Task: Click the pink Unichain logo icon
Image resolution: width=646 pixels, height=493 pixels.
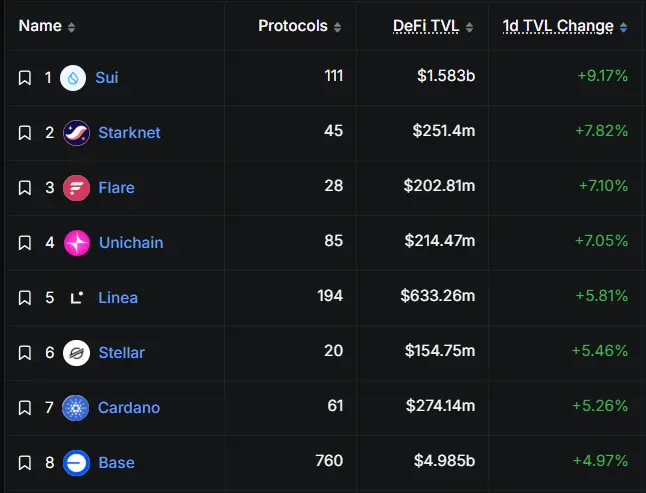Action: pyautogui.click(x=77, y=243)
